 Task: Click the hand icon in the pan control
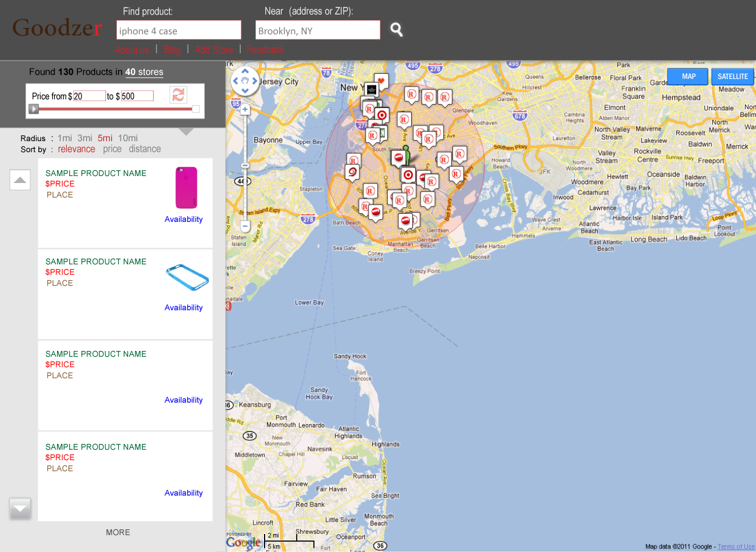[245, 81]
